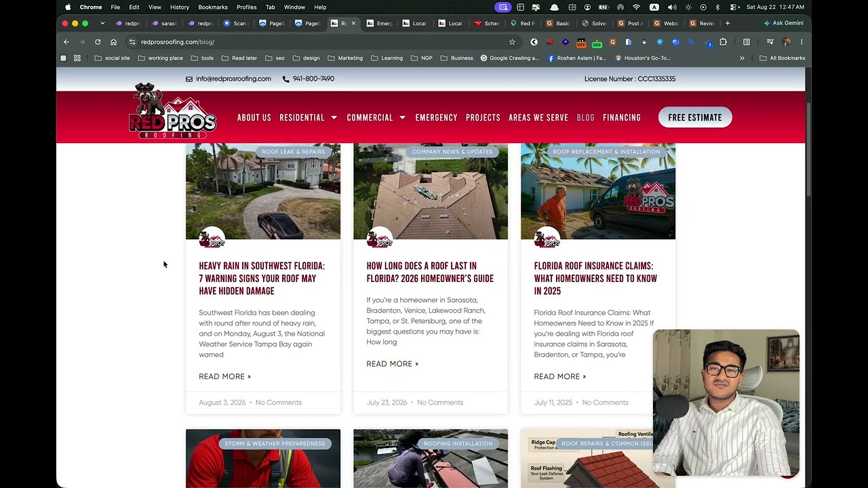Screen dimensions: 868x488
Task: Open macOS Control Center icon
Action: 734,7
